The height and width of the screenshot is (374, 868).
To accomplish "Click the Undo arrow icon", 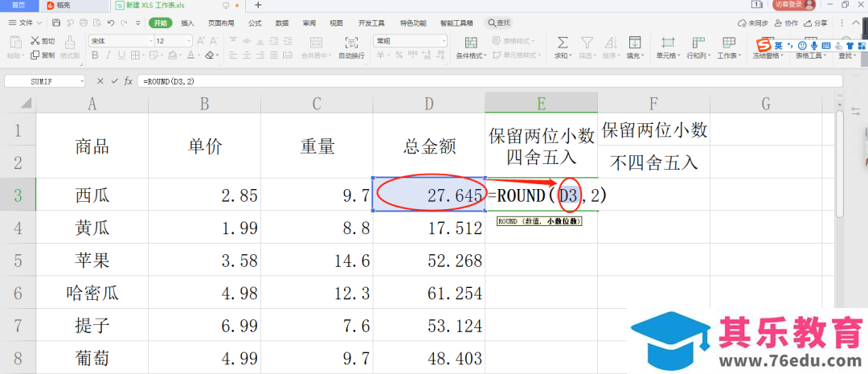I will click(x=111, y=23).
